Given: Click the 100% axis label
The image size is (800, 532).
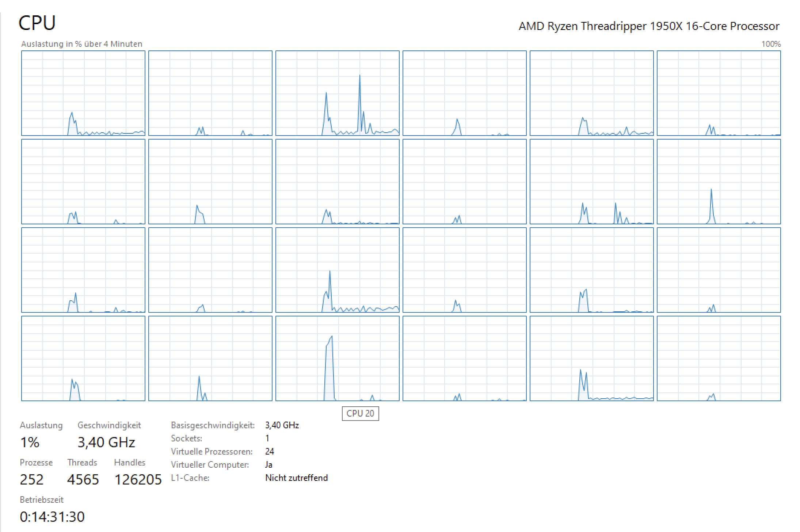Looking at the screenshot, I should pos(771,44).
